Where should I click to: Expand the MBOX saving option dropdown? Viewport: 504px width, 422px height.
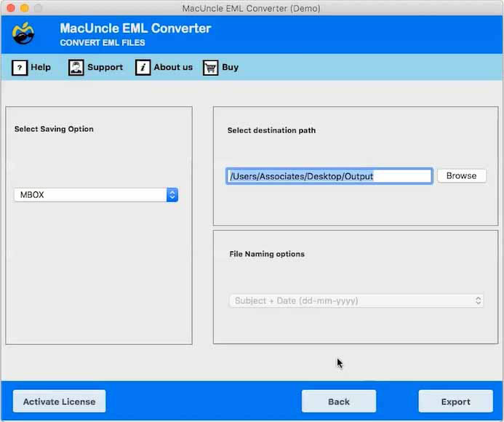click(96, 195)
